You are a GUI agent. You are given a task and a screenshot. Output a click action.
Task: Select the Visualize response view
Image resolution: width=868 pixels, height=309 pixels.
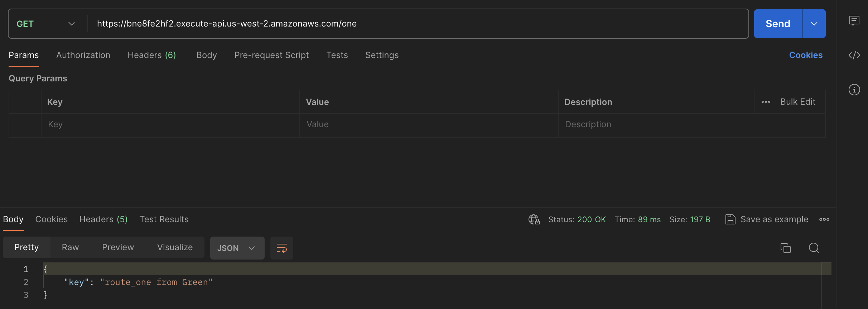tap(175, 247)
